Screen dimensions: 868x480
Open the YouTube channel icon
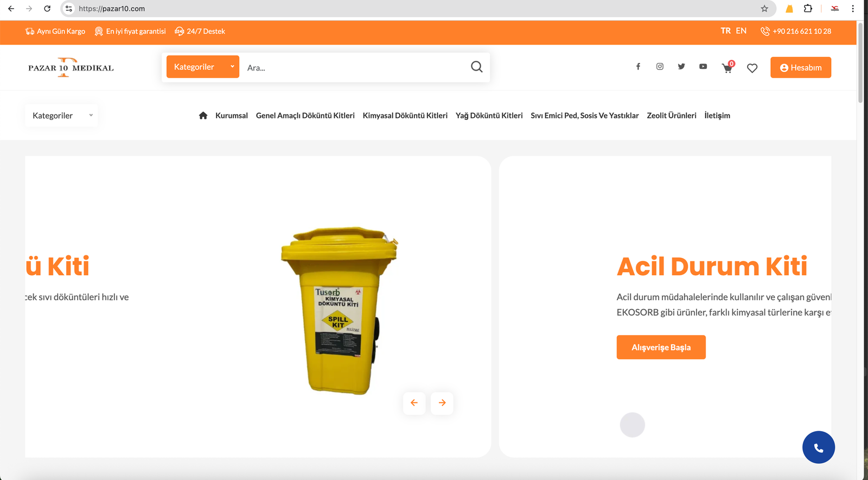(x=703, y=67)
